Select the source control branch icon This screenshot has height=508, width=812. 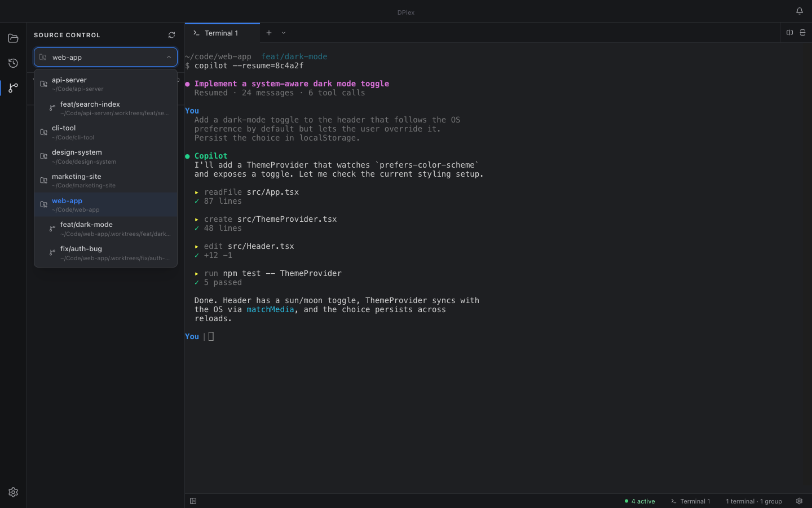[x=13, y=88]
